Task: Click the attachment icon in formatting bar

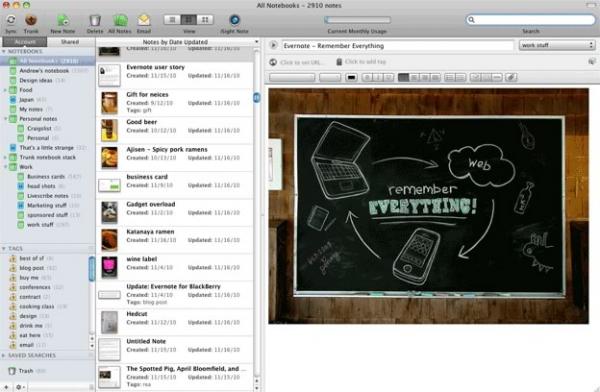Action: (x=511, y=78)
